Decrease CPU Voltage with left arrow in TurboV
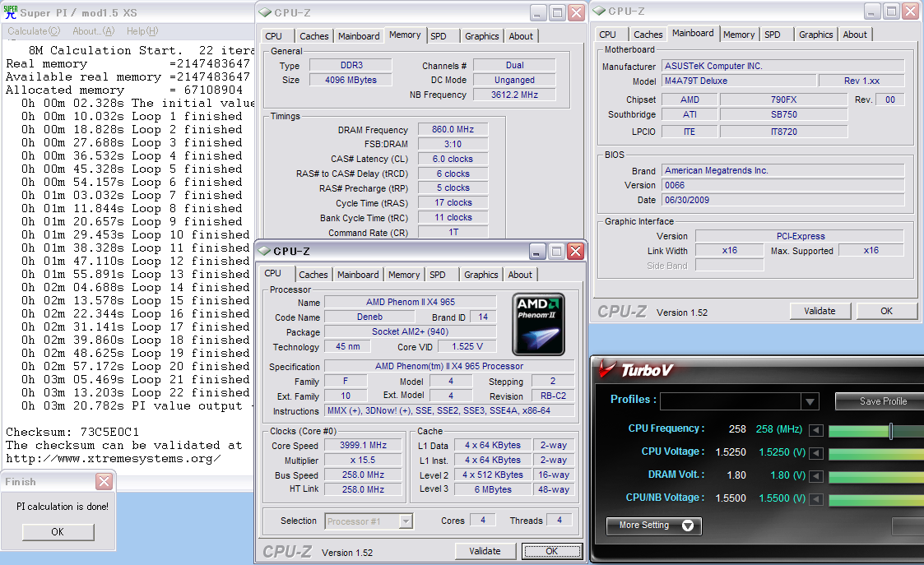 816,453
